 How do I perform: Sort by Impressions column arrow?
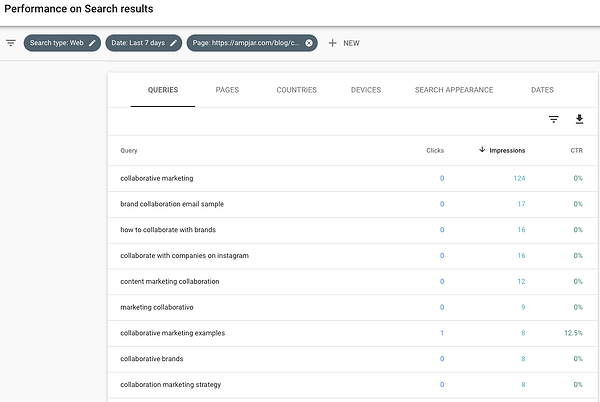pos(483,150)
